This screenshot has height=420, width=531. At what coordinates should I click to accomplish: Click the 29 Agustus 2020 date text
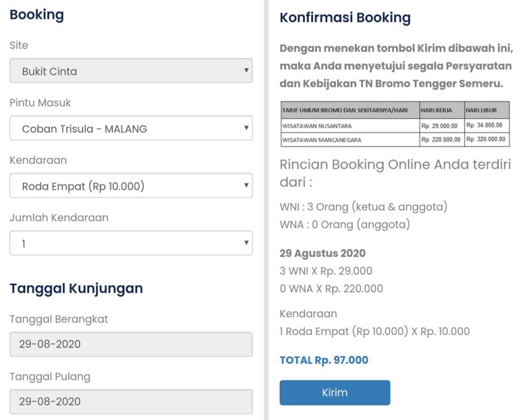point(322,253)
